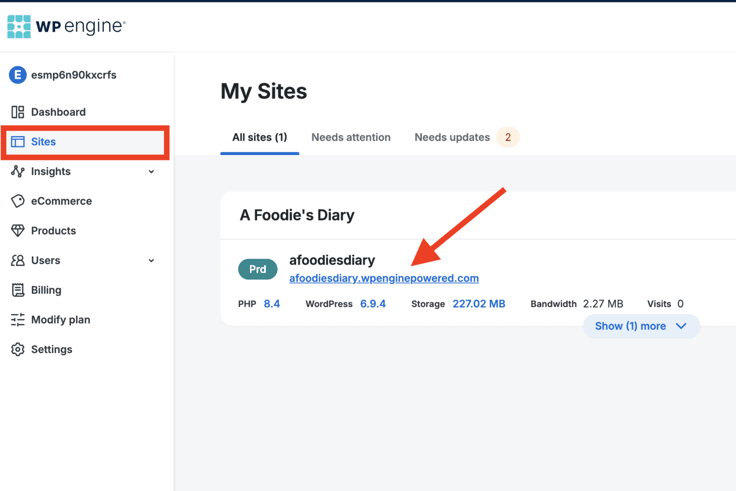The height and width of the screenshot is (491, 736).
Task: Open the Billing page
Action: 46,290
